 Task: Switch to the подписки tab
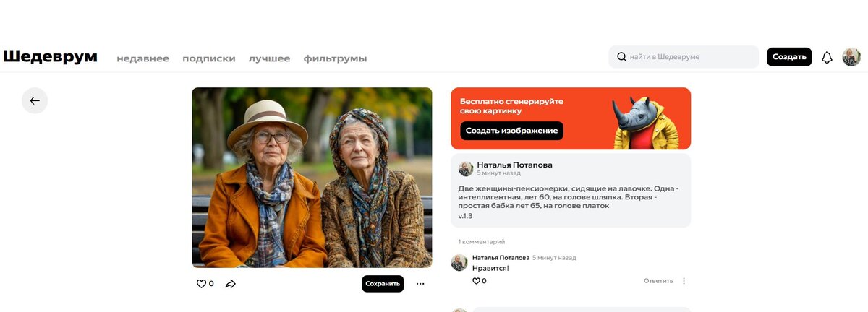pyautogui.click(x=208, y=58)
